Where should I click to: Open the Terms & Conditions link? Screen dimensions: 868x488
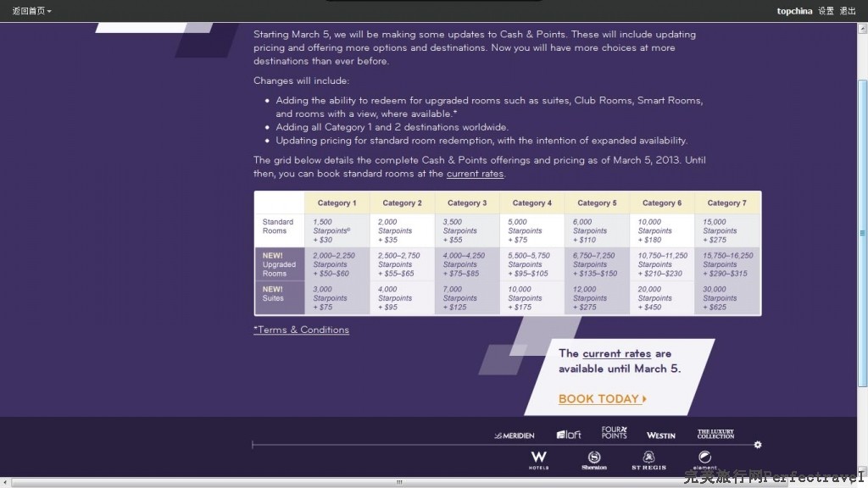pyautogui.click(x=301, y=330)
